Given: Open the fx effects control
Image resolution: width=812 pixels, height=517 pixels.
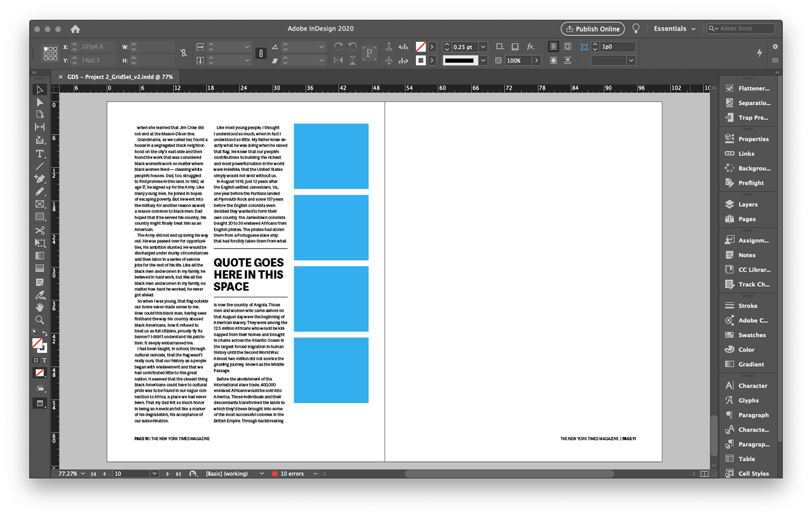Looking at the screenshot, I should click(x=530, y=46).
